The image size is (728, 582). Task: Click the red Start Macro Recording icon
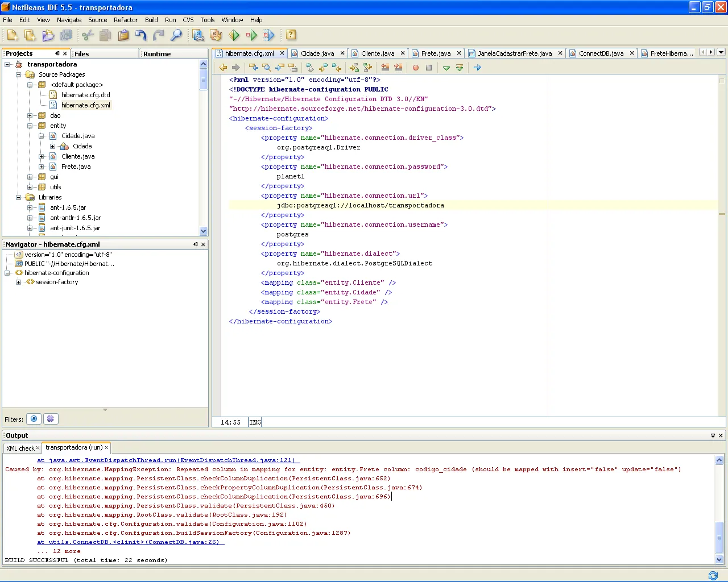tap(416, 68)
